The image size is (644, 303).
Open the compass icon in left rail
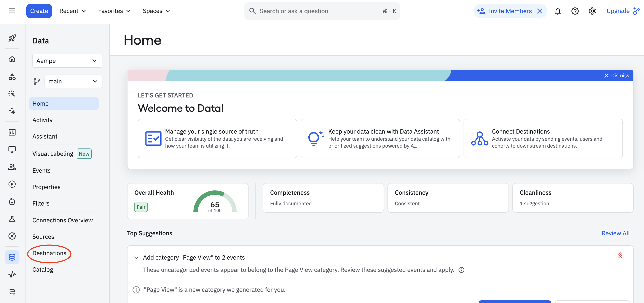[12, 236]
